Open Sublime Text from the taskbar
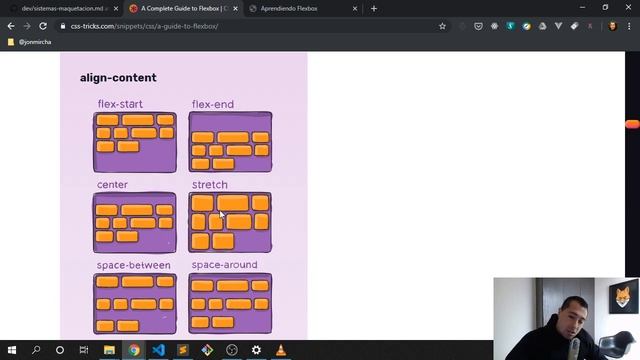Viewport: 640px width, 360px height. (183, 350)
